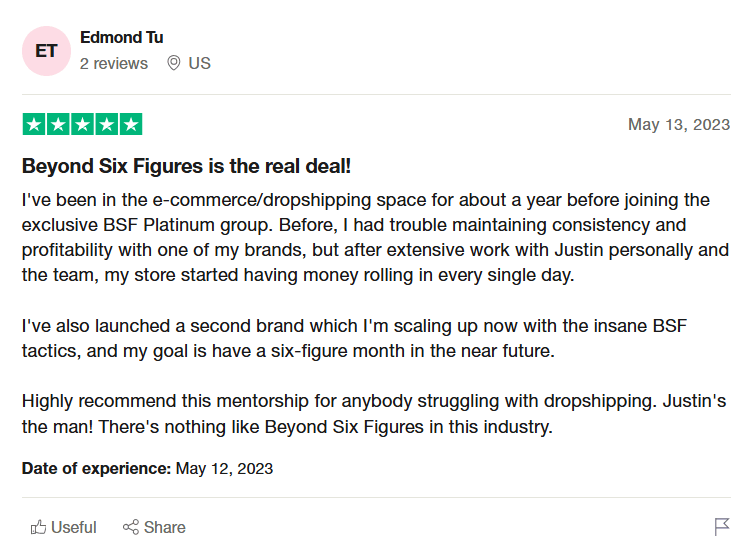This screenshot has height=552, width=750.
Task: Open reviewer profile via the Edmond Tu name
Action: coord(121,37)
